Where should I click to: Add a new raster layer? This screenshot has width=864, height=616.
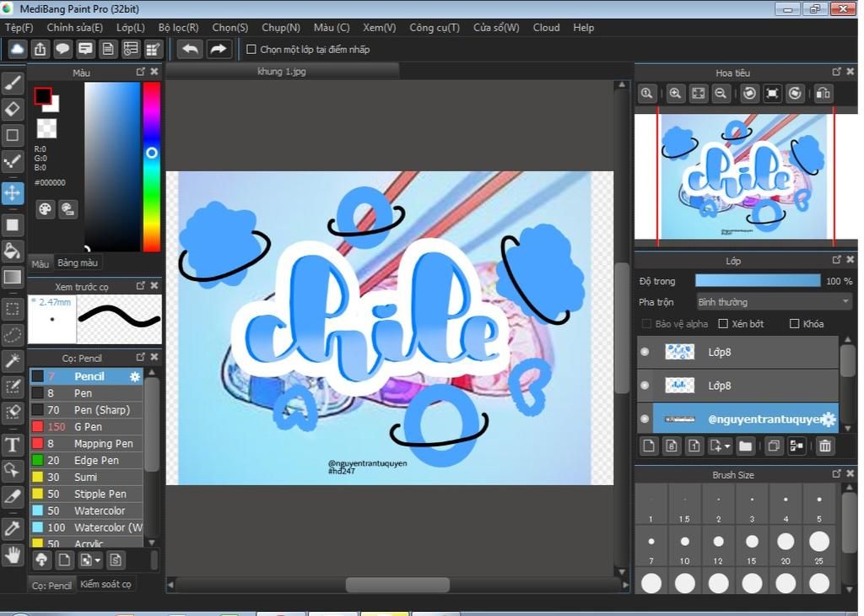649,446
